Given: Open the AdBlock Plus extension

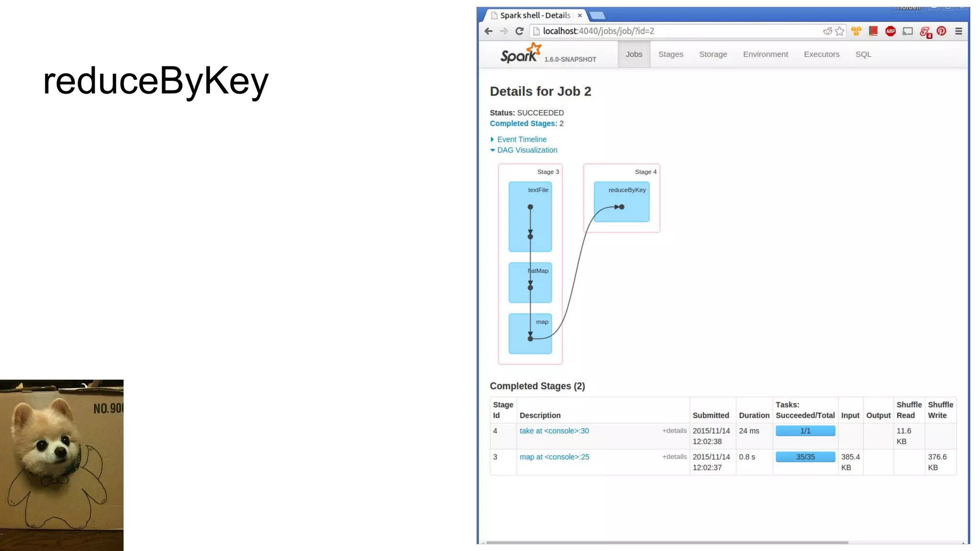Looking at the screenshot, I should click(x=890, y=31).
